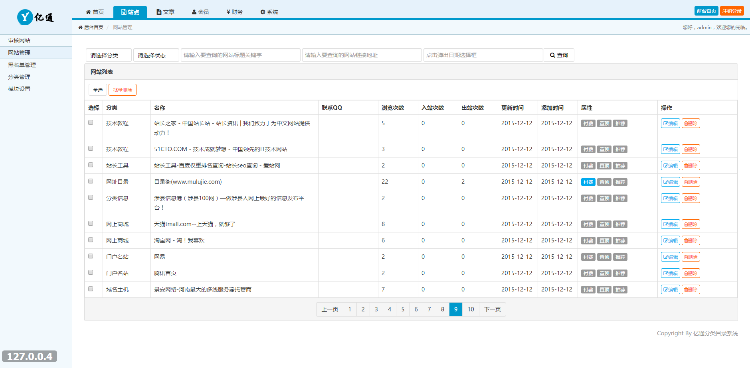
Task: Tick checkbox for the 站长之家 row
Action: [x=90, y=123]
